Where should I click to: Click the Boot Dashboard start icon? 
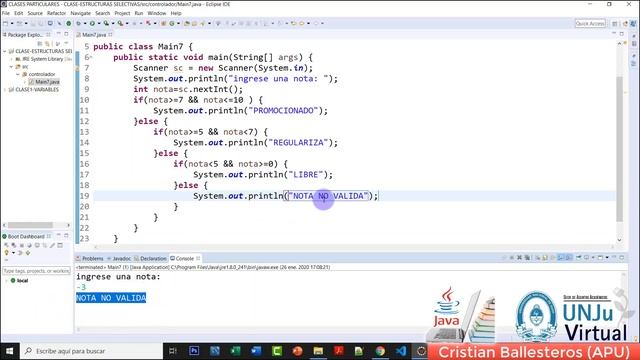click(x=7, y=245)
